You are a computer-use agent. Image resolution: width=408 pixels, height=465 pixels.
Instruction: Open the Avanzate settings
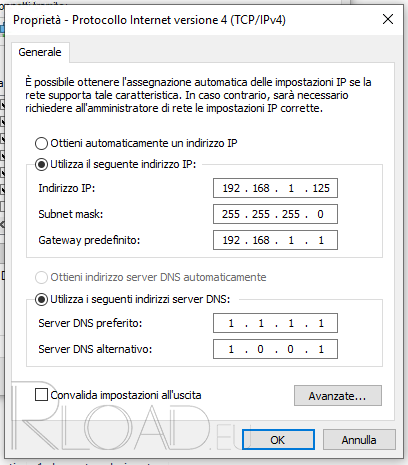pos(338,396)
